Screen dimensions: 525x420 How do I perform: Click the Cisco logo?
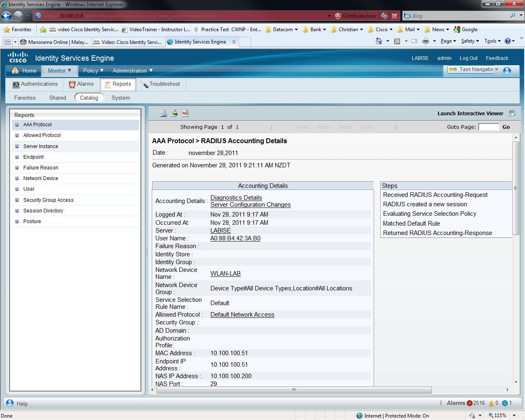18,57
